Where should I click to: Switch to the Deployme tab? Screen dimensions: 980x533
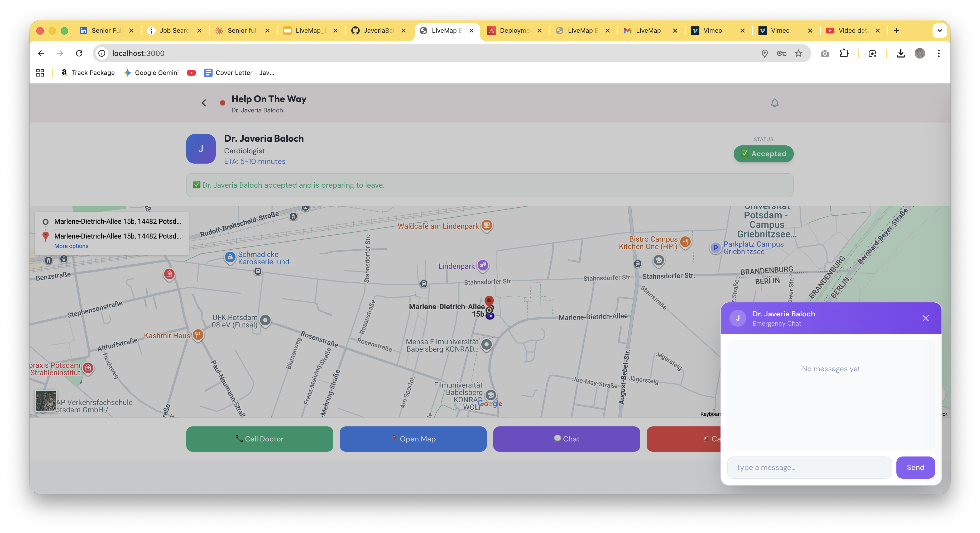point(514,30)
